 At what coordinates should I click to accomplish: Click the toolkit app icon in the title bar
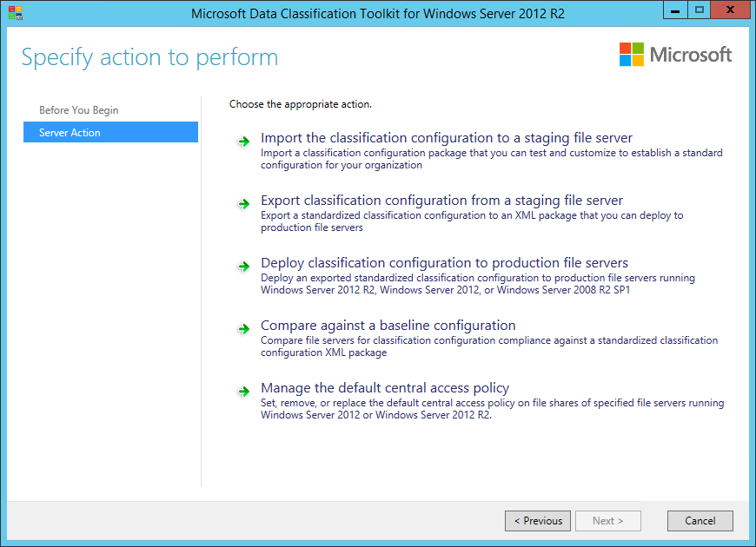coord(16,13)
